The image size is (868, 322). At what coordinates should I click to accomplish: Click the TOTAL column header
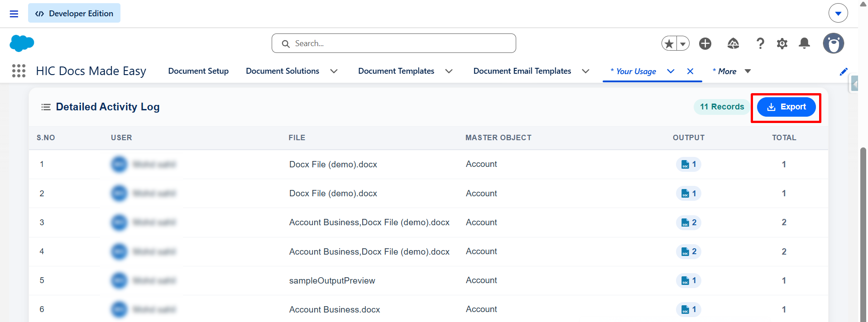tap(784, 137)
